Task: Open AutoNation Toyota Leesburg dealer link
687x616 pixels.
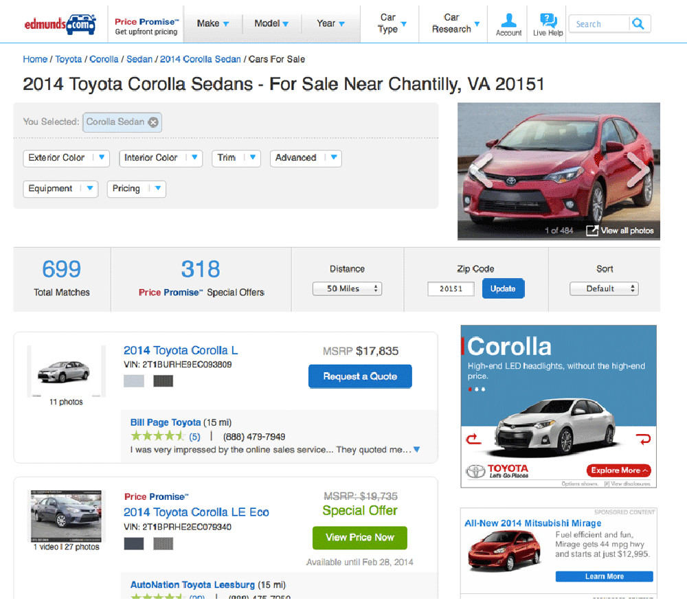Action: (x=192, y=585)
